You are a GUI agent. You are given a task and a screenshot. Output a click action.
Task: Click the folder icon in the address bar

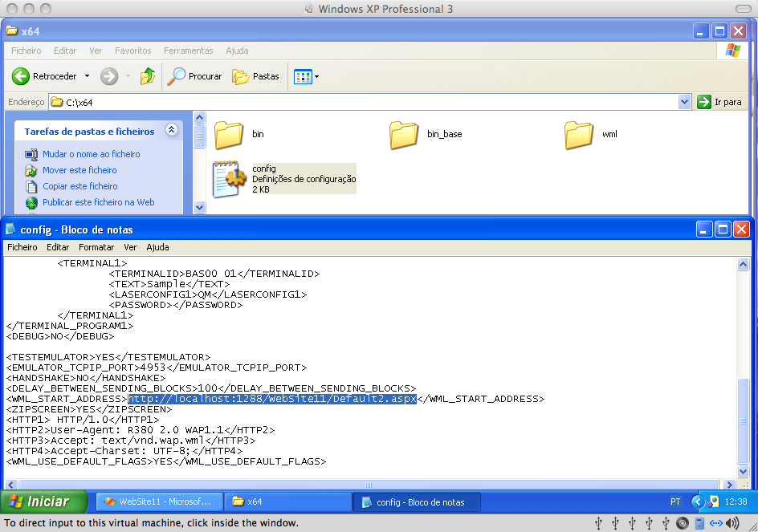[57, 102]
